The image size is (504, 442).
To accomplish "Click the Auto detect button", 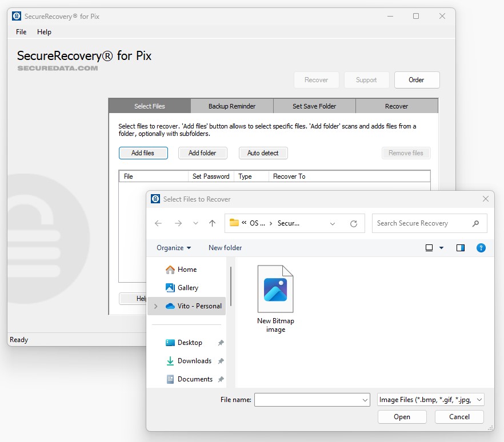I will [263, 153].
